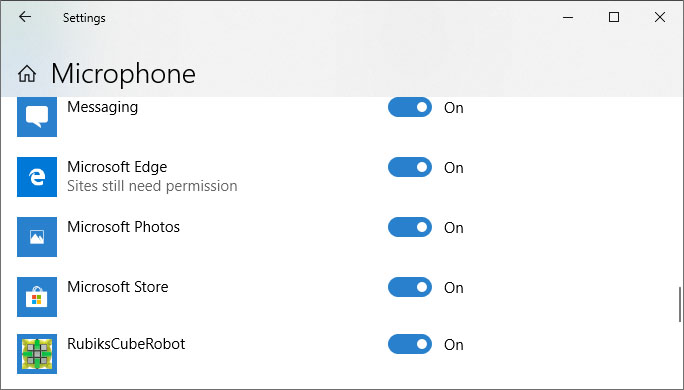This screenshot has height=390, width=684.
Task: Select the Microsoft Edge app name text
Action: tap(117, 167)
